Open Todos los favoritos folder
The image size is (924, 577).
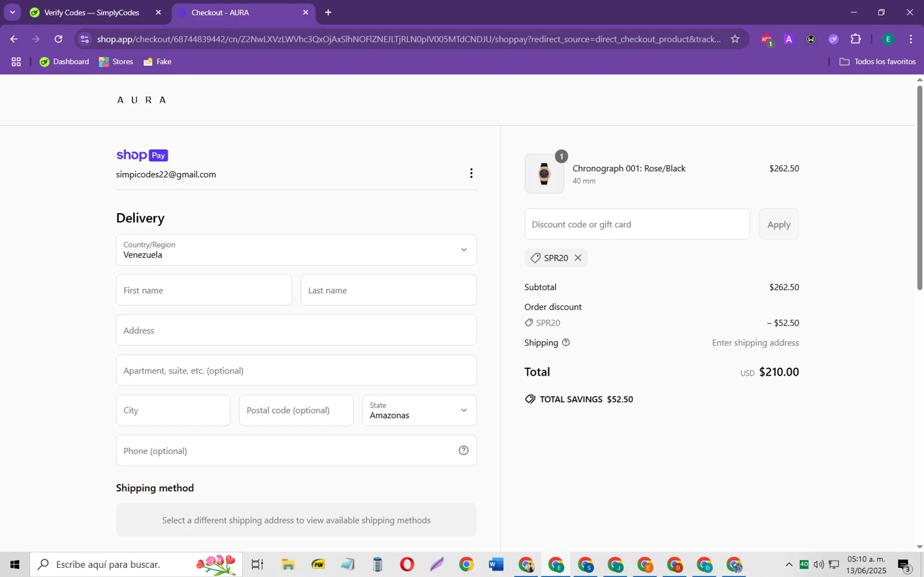tap(878, 62)
